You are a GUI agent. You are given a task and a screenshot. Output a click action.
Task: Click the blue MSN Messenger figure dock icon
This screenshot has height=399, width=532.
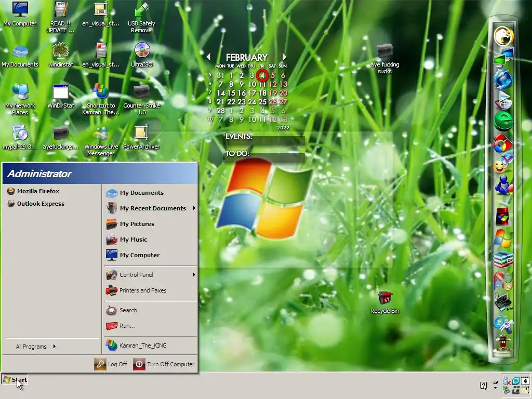coord(503,185)
